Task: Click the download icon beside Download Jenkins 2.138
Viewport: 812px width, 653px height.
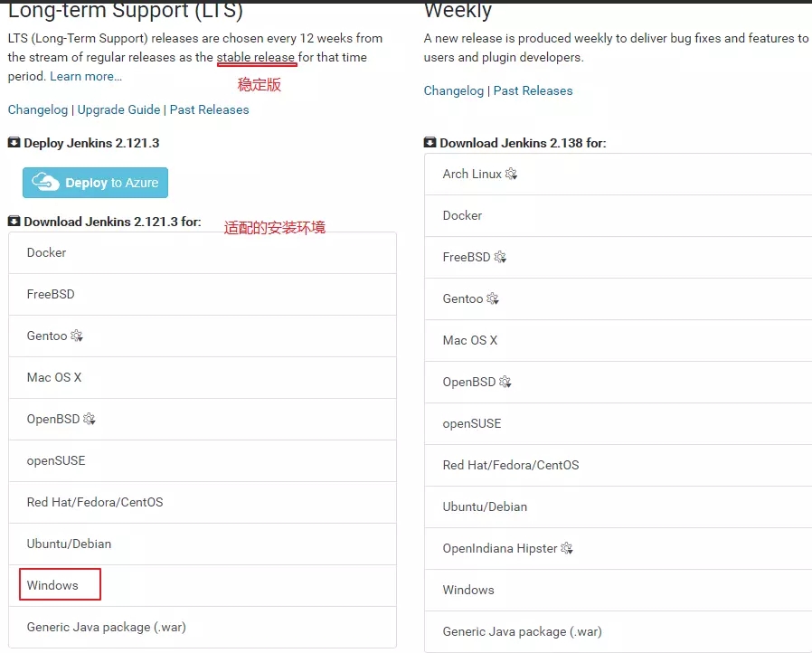Action: pos(430,143)
